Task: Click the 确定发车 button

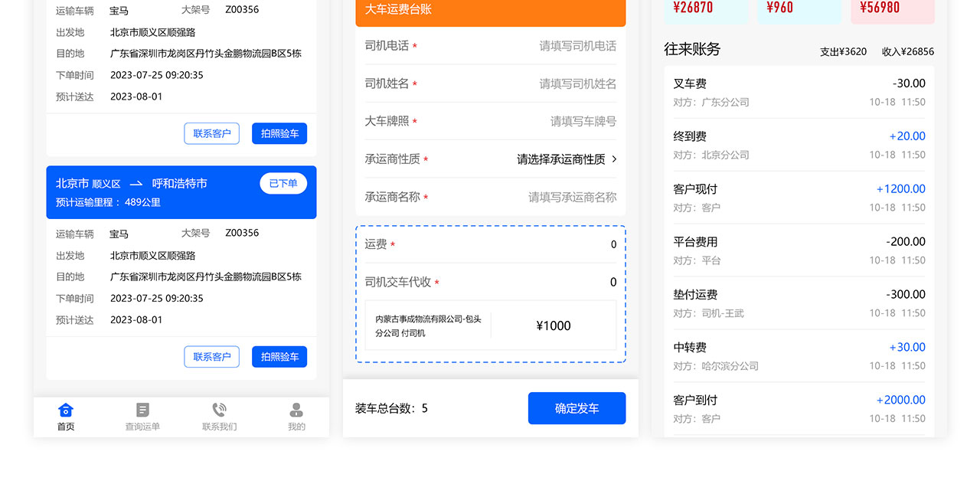Action: [577, 408]
